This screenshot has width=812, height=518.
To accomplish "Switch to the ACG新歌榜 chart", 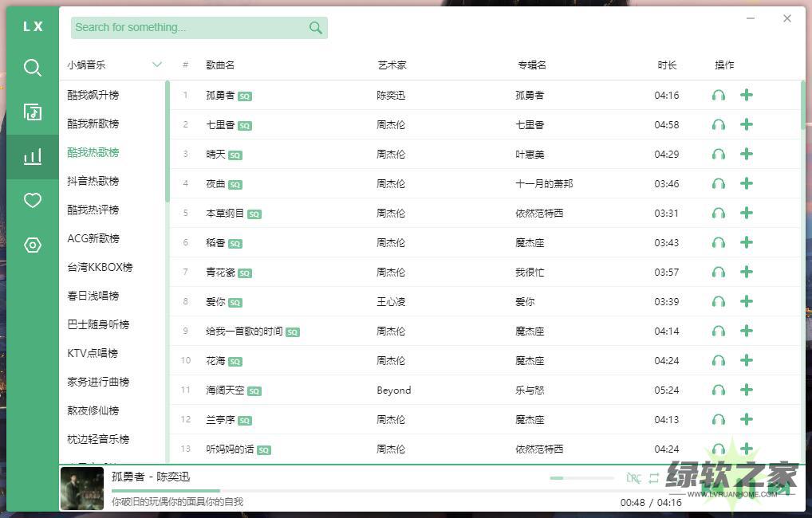I will 93,239.
